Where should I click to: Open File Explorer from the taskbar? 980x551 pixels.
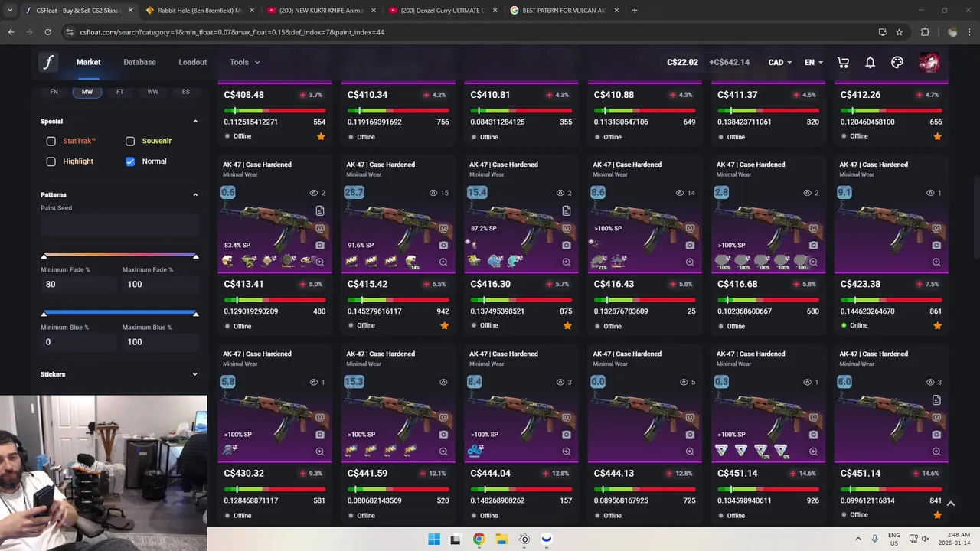501,539
